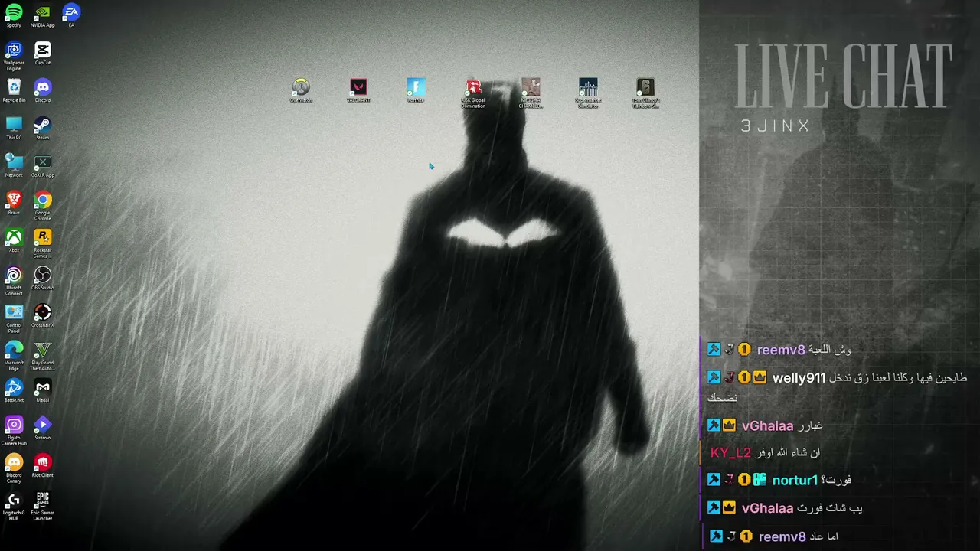Viewport: 980px width, 551px height.
Task: Select the desktop icon left of Supermarket Simulator
Action: 531,93
